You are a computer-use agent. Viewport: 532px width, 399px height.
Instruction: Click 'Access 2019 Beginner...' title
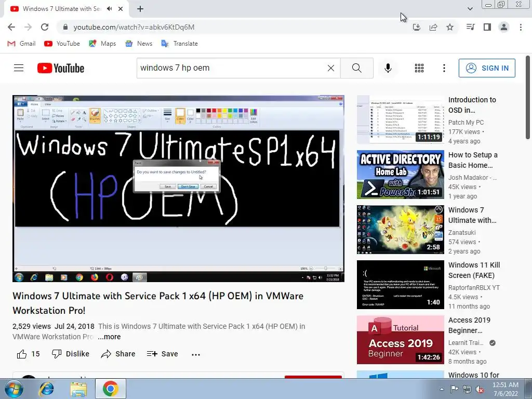[469, 325]
